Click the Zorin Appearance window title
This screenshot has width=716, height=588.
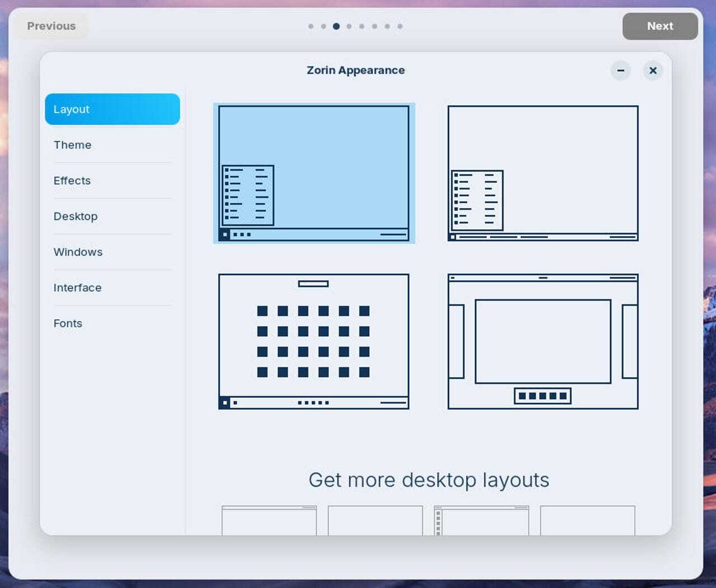tap(356, 70)
